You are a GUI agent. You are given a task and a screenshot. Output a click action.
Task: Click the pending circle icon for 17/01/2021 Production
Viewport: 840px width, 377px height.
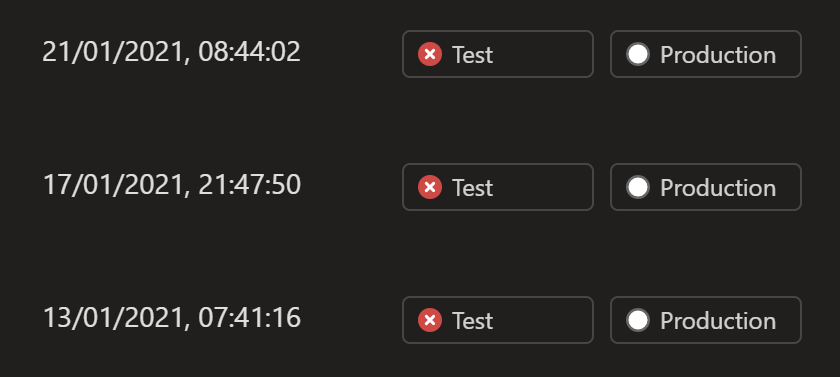pyautogui.click(x=638, y=187)
